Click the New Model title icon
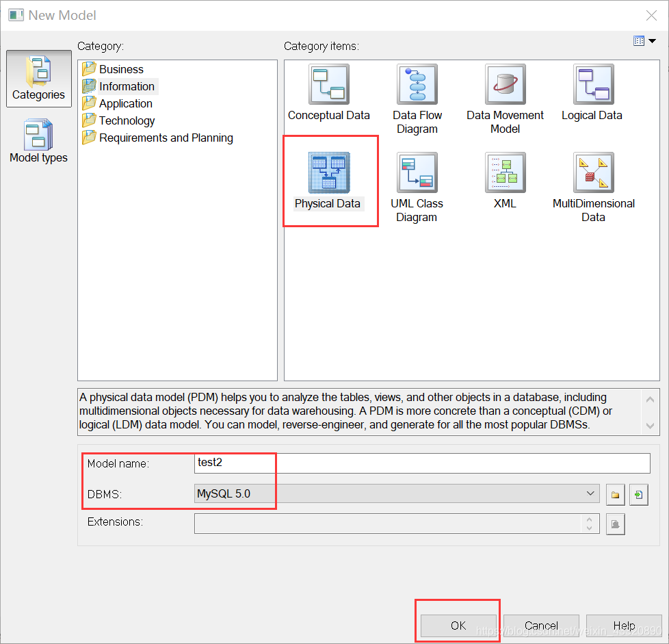The height and width of the screenshot is (644, 669). click(16, 15)
